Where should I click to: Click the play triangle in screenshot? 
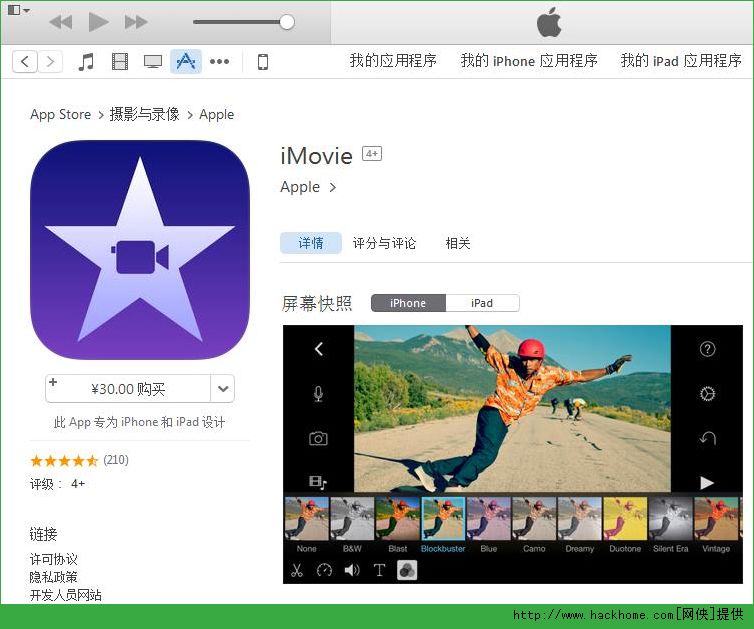coord(707,483)
